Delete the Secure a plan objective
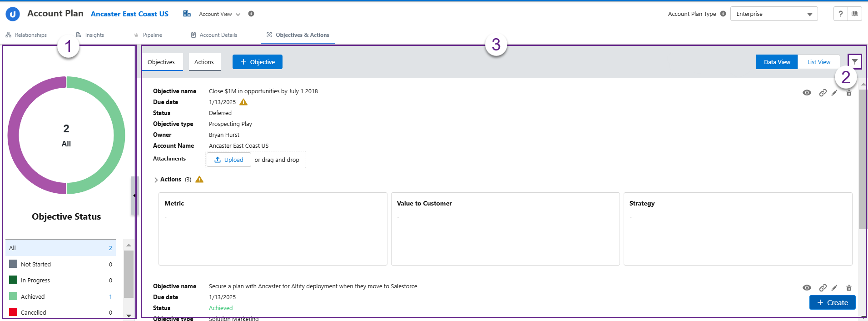This screenshot has height=321, width=868. pyautogui.click(x=848, y=288)
